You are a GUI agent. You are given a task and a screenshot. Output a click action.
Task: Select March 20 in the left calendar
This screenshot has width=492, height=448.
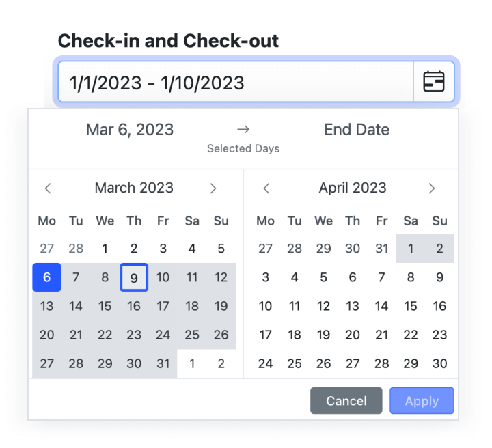coord(47,335)
